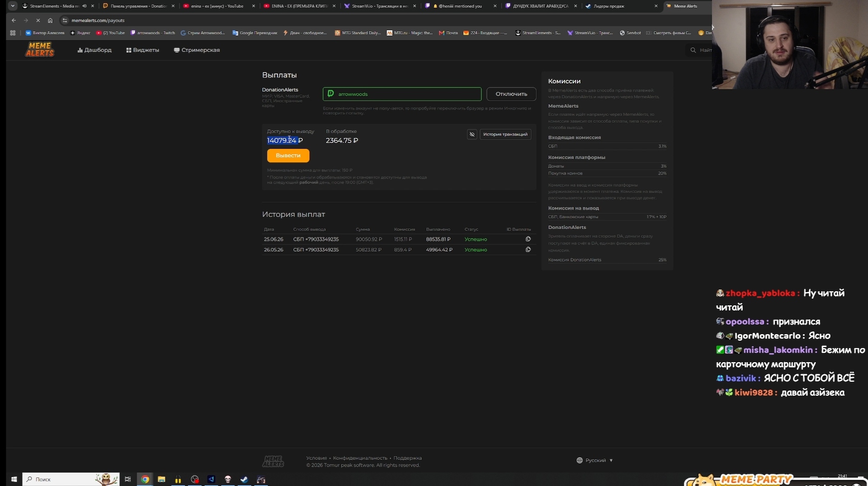Open the StreamVi.io bookmark

coord(590,33)
